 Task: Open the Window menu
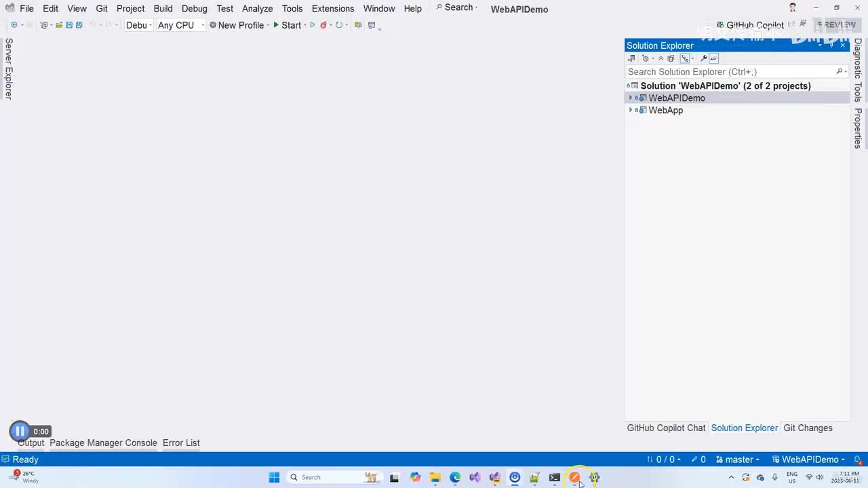click(379, 9)
